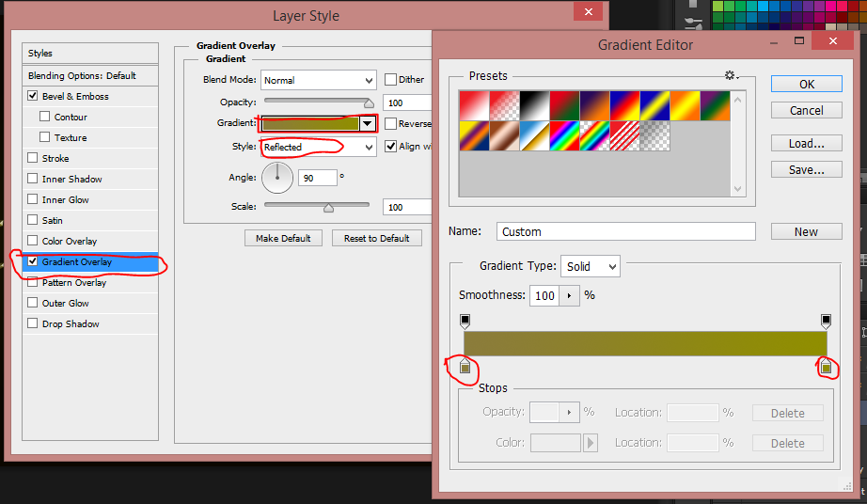
Task: Choose the Neutral Density gray transparent preset
Action: tap(655, 136)
